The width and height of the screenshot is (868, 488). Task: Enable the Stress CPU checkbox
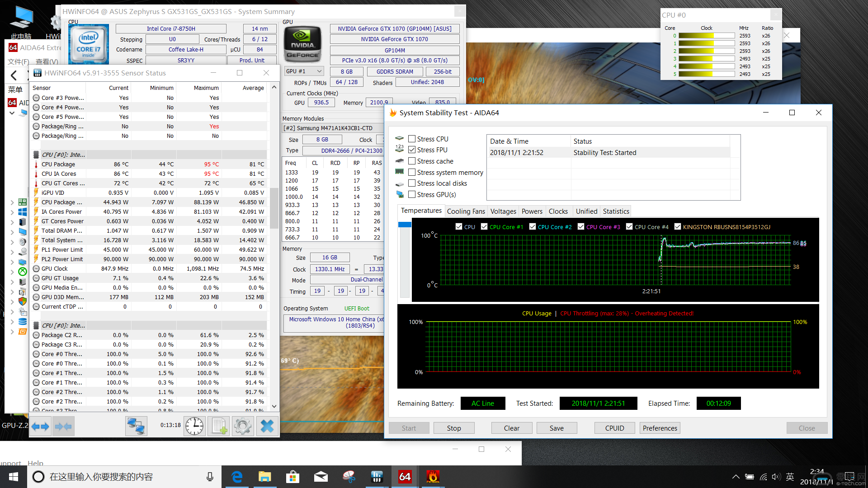coord(412,139)
